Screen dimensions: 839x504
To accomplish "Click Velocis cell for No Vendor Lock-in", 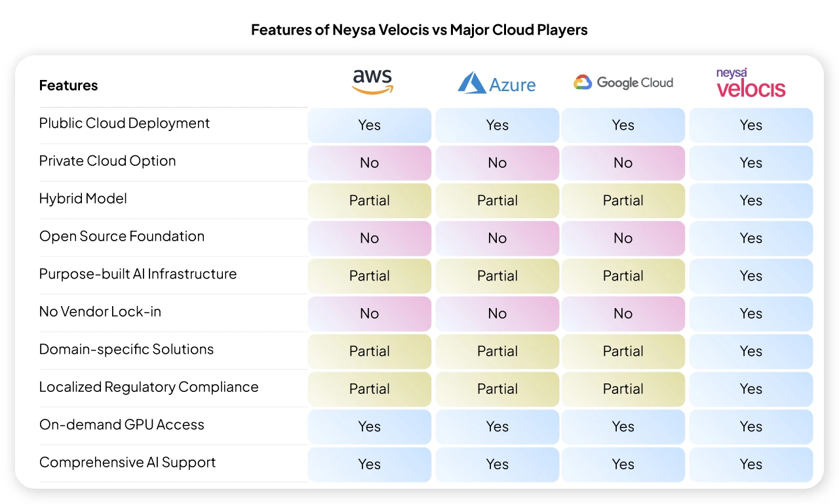I will pyautogui.click(x=751, y=314).
